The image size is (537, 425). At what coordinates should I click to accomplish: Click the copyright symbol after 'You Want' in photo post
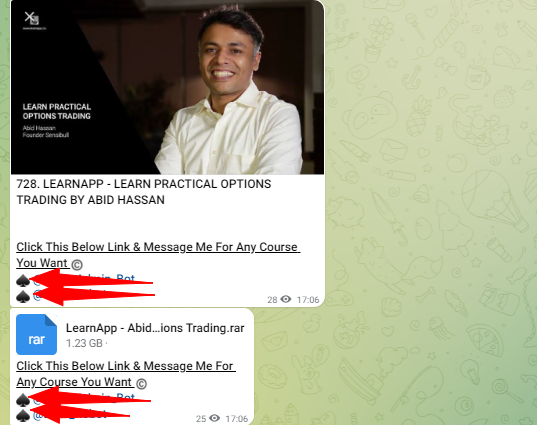click(77, 264)
